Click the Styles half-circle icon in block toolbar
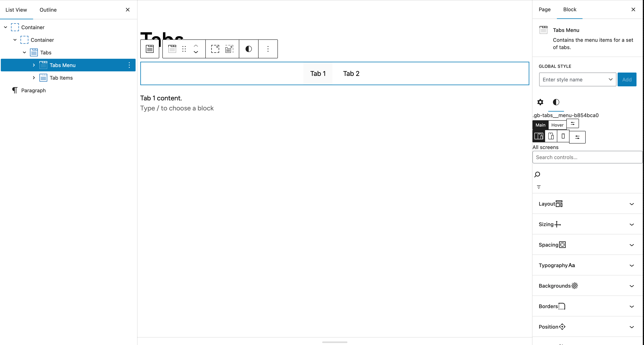 click(x=248, y=49)
